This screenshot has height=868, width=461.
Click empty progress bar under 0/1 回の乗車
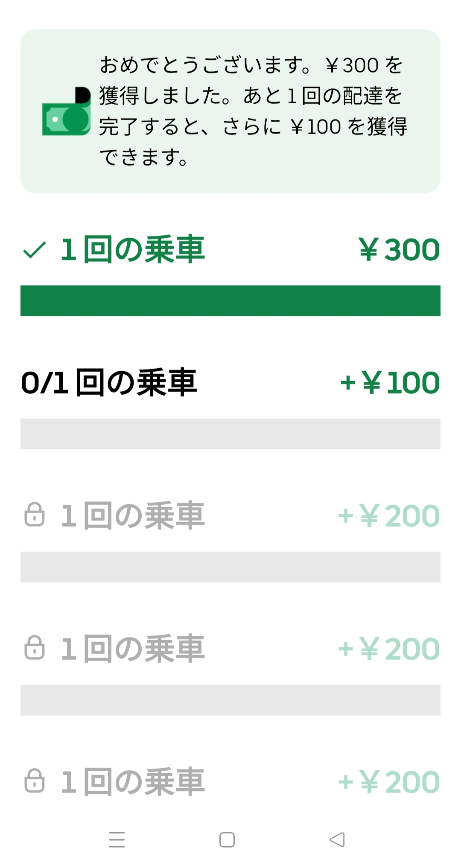(x=230, y=434)
